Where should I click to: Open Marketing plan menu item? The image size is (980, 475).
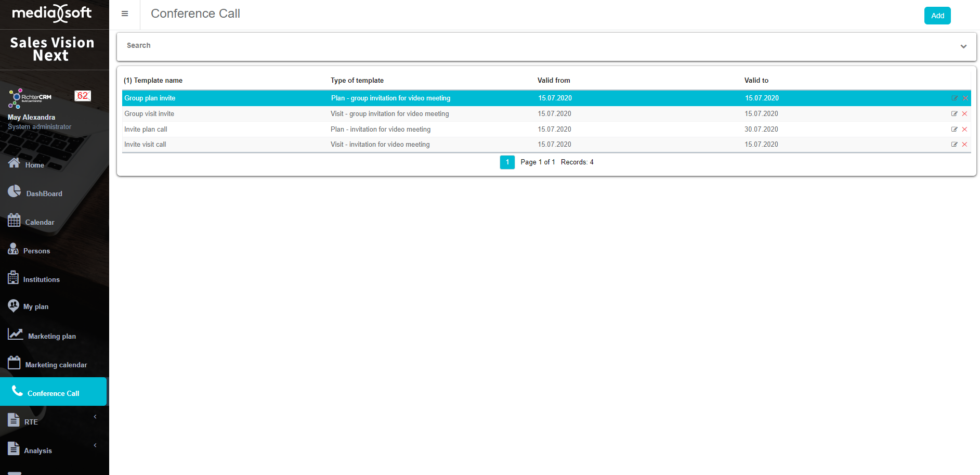pos(51,336)
